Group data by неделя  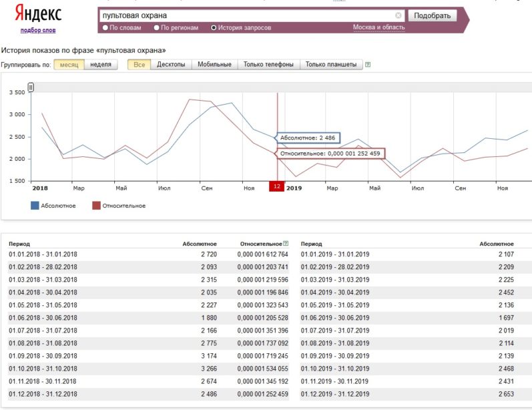(101, 65)
